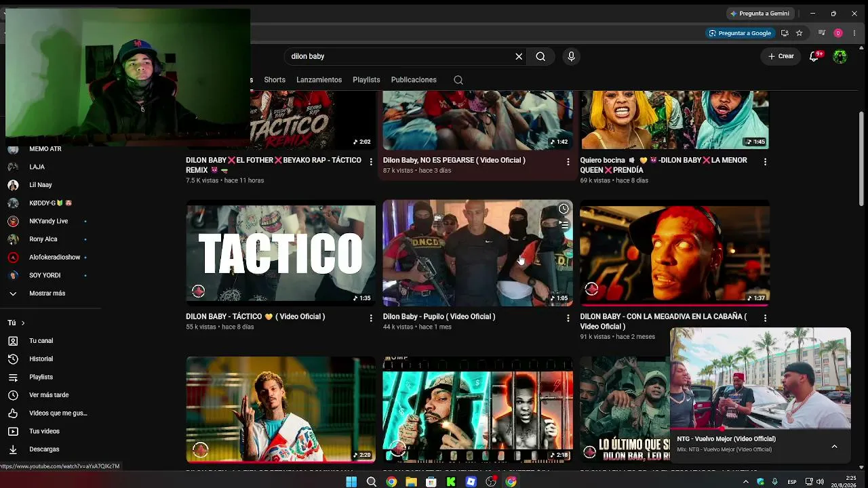Open 'Dilon Baby, NO ES PEGARSE' title link
Screen dimensions: 868x488
[x=454, y=161]
